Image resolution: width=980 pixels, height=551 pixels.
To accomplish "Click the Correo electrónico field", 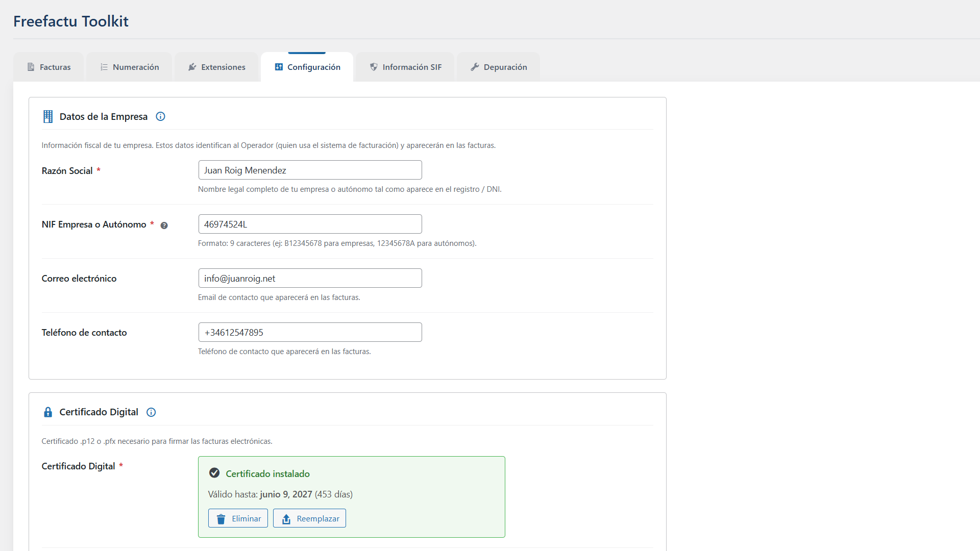I will (x=310, y=278).
